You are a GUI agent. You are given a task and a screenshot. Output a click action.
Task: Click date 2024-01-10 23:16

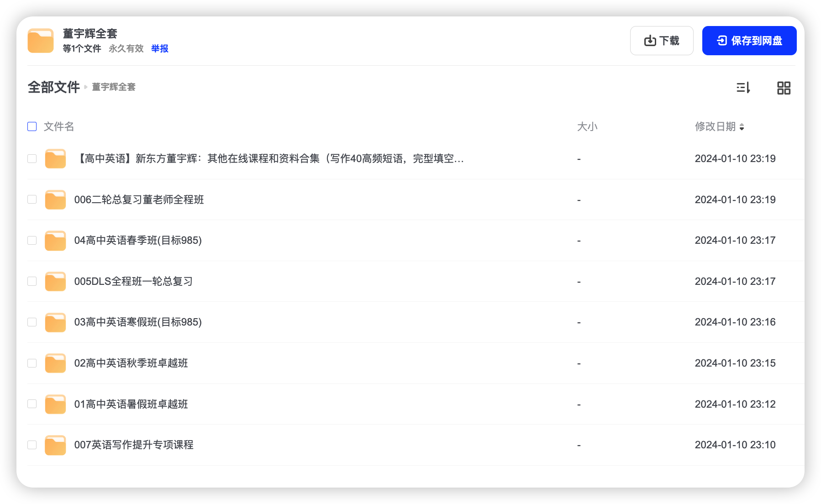click(x=735, y=322)
